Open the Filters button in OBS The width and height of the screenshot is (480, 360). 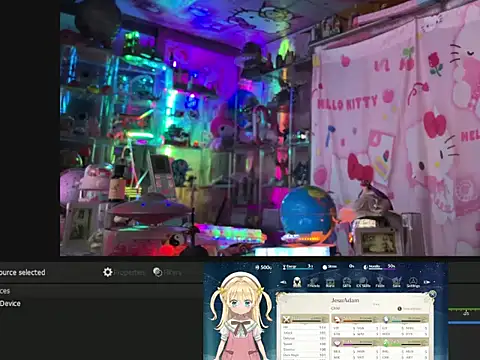tap(167, 272)
